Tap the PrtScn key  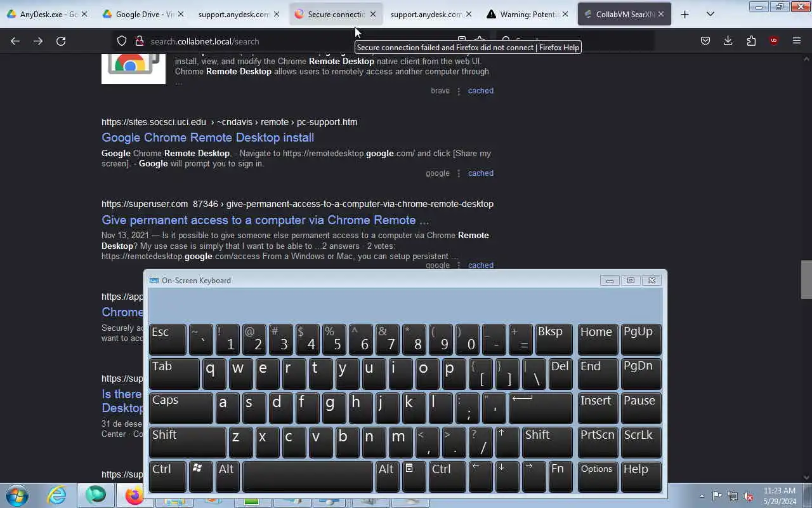coord(598,442)
